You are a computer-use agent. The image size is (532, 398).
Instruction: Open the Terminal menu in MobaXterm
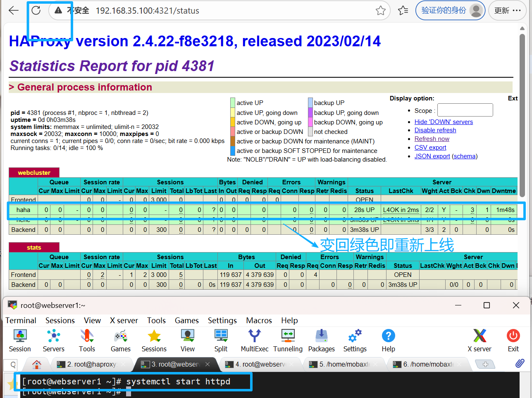(21, 320)
